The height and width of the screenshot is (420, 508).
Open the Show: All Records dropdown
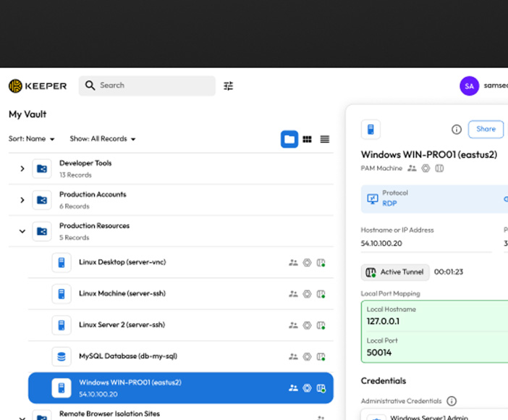(103, 139)
